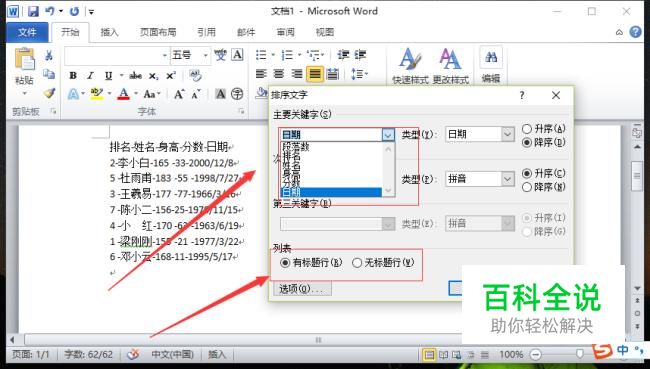Open the text effects glowing A
The image size is (650, 369).
point(73,94)
